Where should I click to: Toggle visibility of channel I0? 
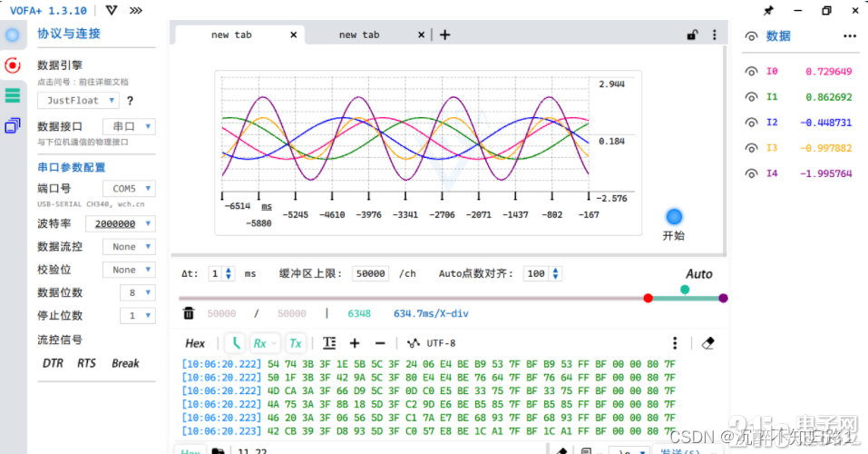click(x=751, y=72)
